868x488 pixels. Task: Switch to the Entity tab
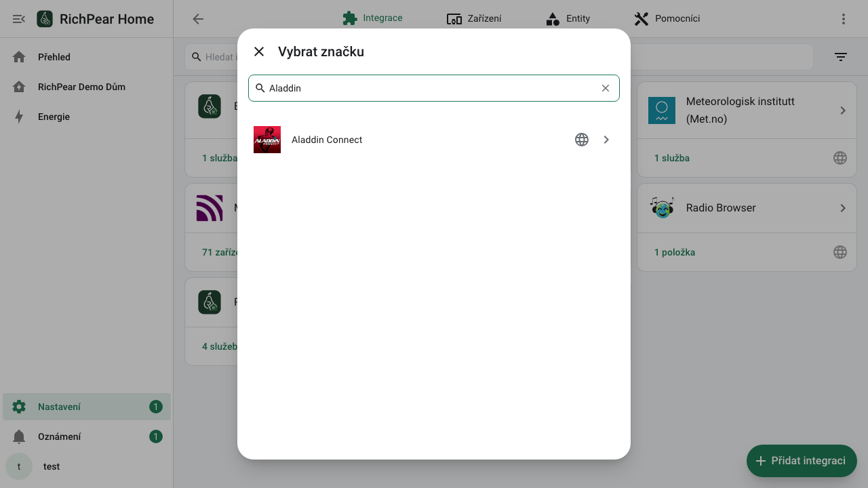click(568, 19)
